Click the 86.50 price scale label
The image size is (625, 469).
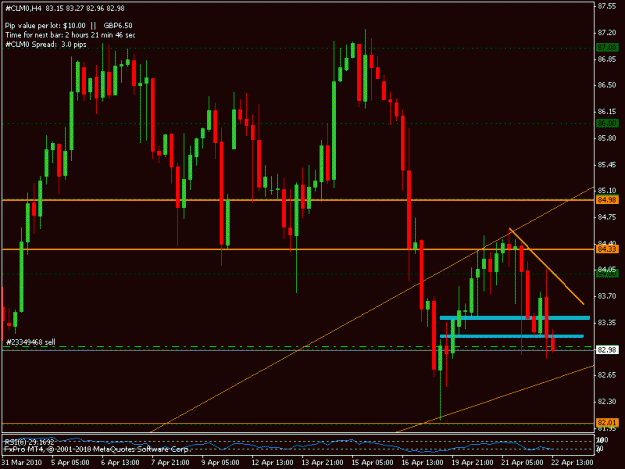point(607,85)
